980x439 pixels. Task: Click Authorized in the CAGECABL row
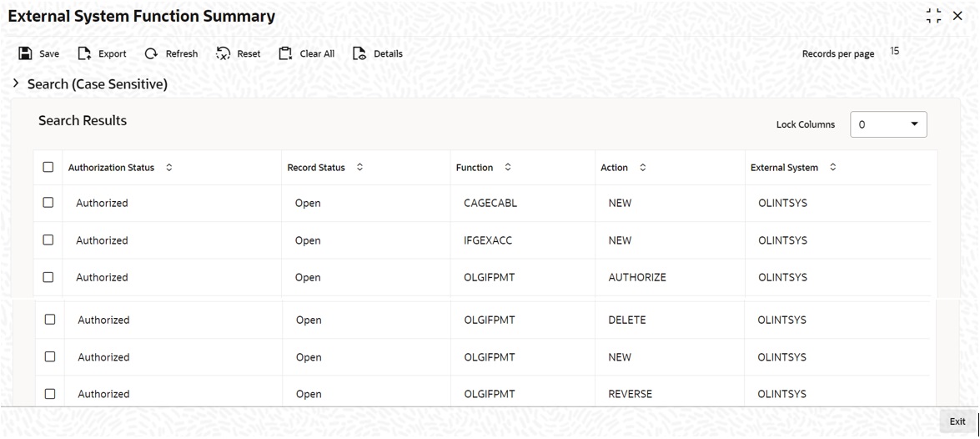[102, 204]
